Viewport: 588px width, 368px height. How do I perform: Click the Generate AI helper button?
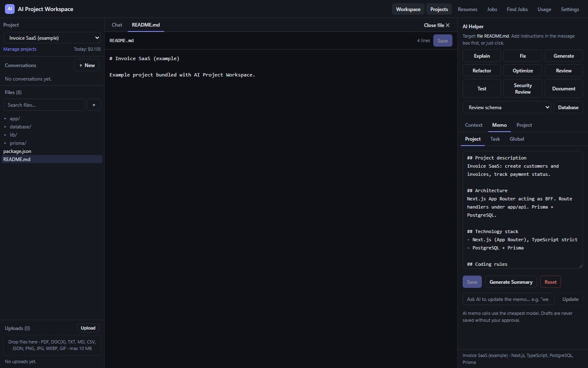(x=564, y=56)
